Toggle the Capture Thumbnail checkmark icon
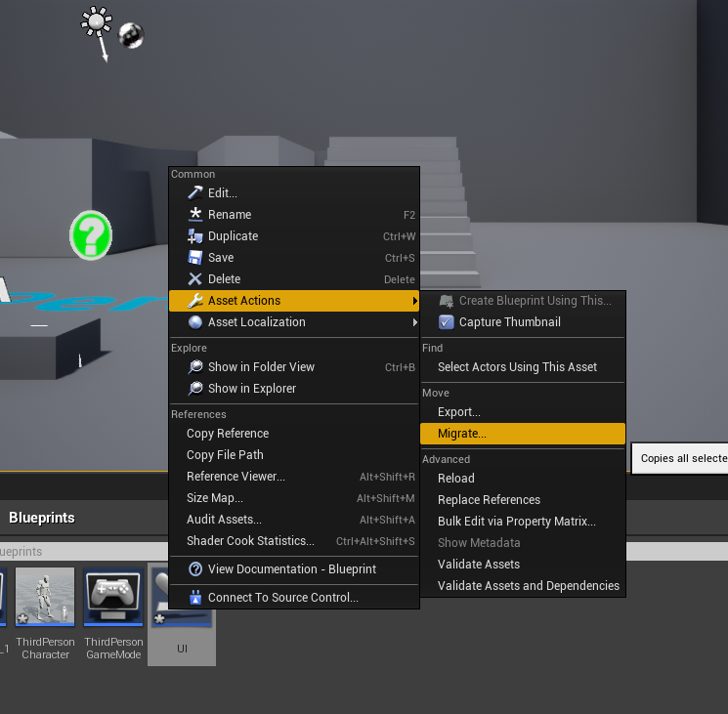 (x=447, y=322)
